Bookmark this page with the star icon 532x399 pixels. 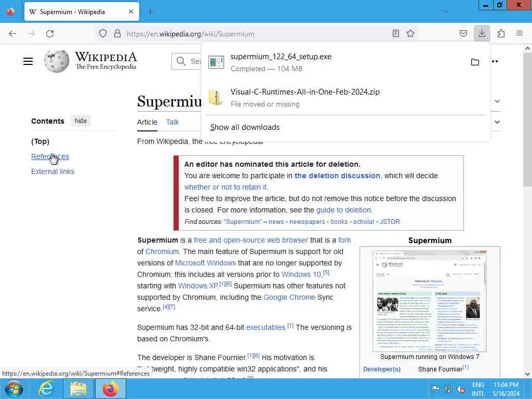pyautogui.click(x=410, y=33)
